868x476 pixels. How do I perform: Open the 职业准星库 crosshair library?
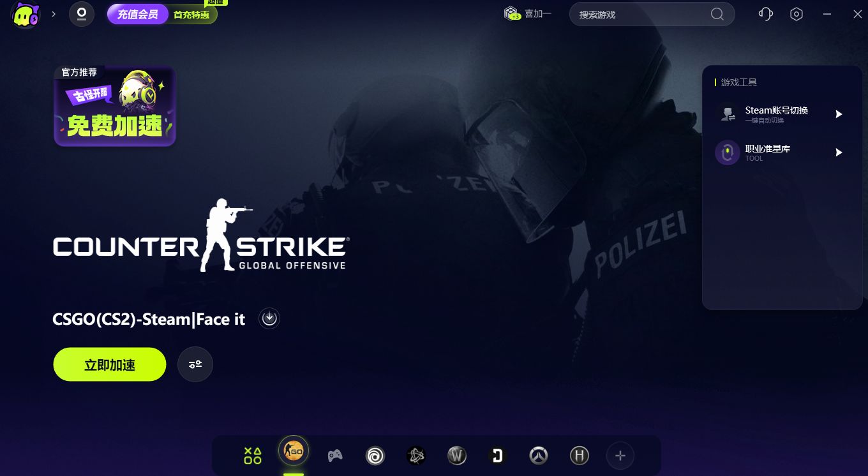click(768, 152)
